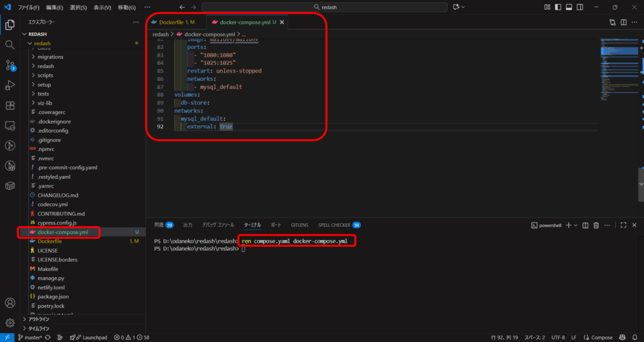Open the Run and Debug view
This screenshot has height=342, width=644.
click(10, 85)
